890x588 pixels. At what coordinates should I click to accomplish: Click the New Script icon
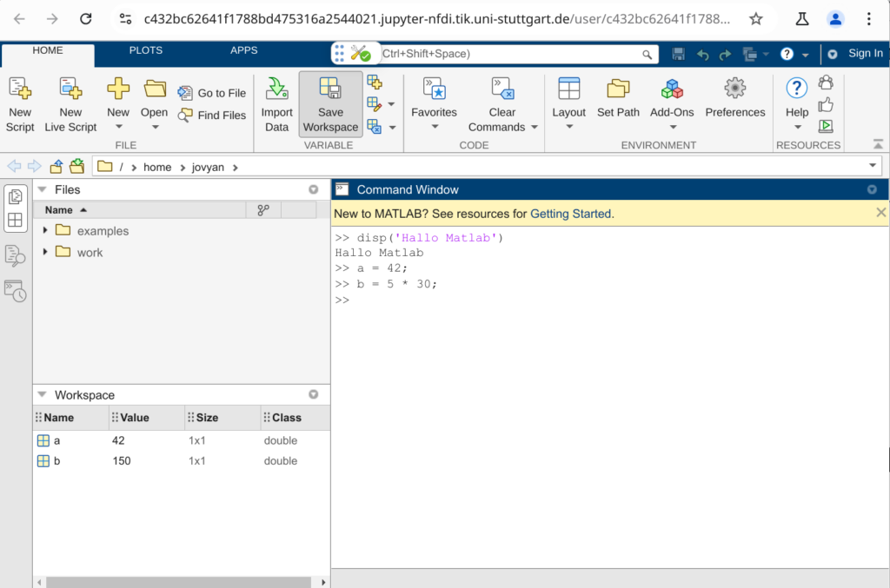pos(19,89)
